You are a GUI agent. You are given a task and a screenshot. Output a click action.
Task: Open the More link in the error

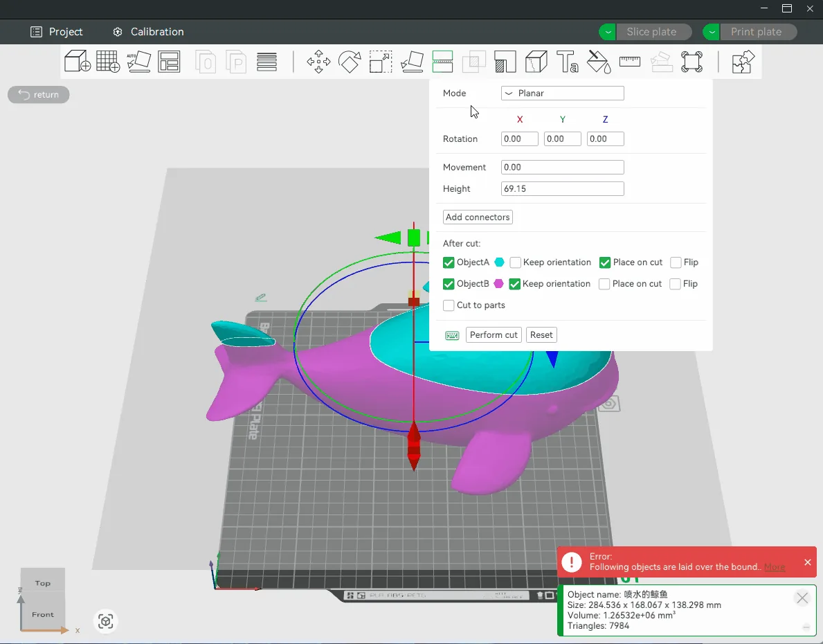(x=775, y=566)
